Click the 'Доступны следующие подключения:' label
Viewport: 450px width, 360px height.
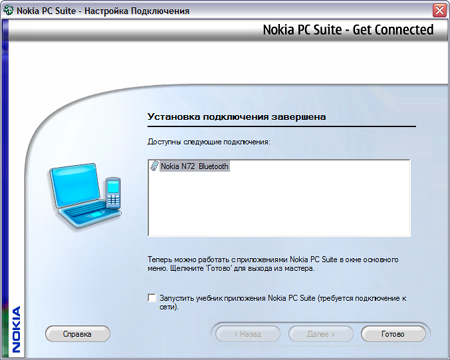[209, 142]
